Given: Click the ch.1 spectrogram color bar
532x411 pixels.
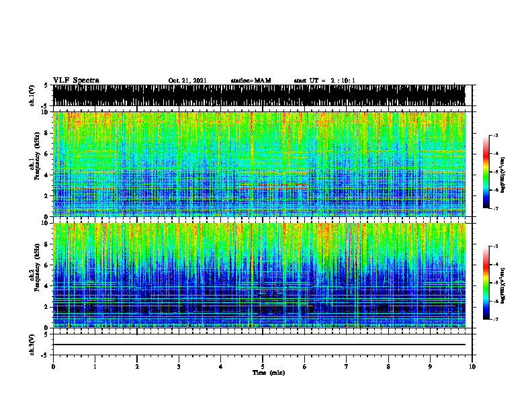Looking at the screenshot, I should click(x=486, y=172).
